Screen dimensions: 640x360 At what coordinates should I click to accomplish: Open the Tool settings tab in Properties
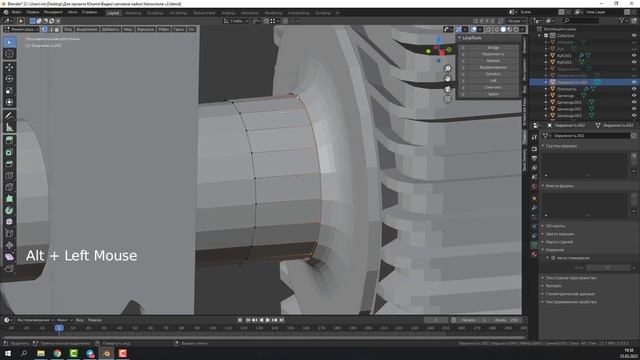[x=534, y=138]
